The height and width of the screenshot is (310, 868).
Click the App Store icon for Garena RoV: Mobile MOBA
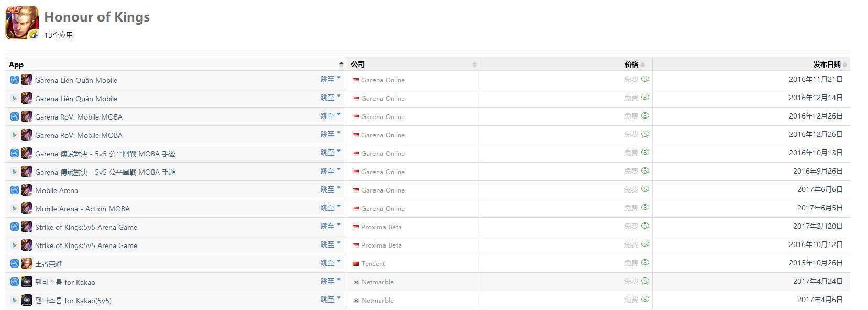click(x=15, y=116)
